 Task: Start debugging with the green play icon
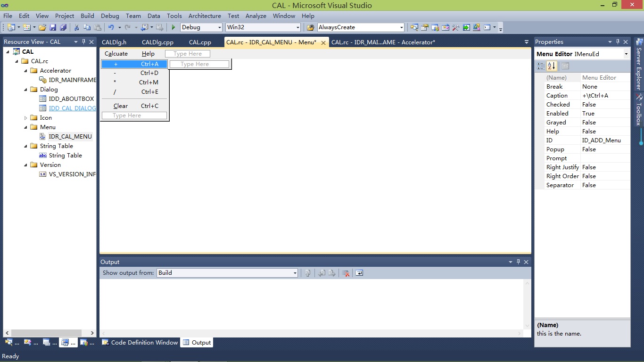[173, 27]
